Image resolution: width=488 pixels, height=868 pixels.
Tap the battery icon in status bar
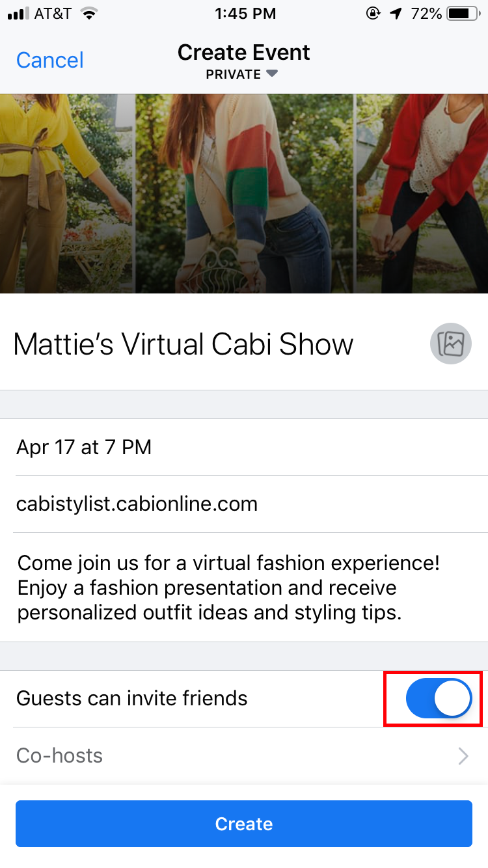[463, 13]
